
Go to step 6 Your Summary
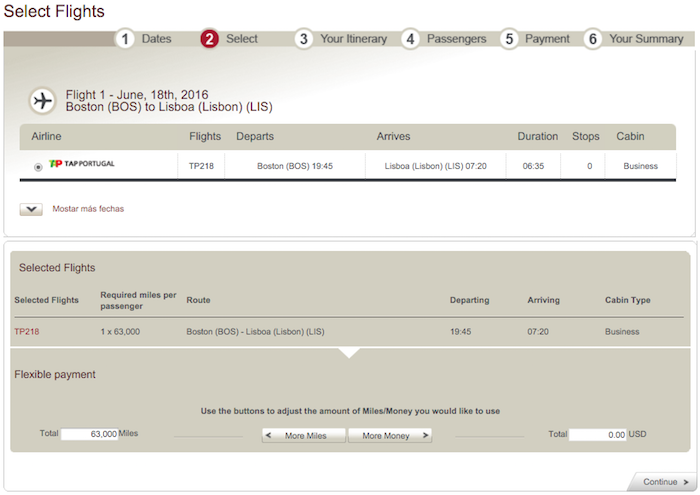pyautogui.click(x=633, y=39)
